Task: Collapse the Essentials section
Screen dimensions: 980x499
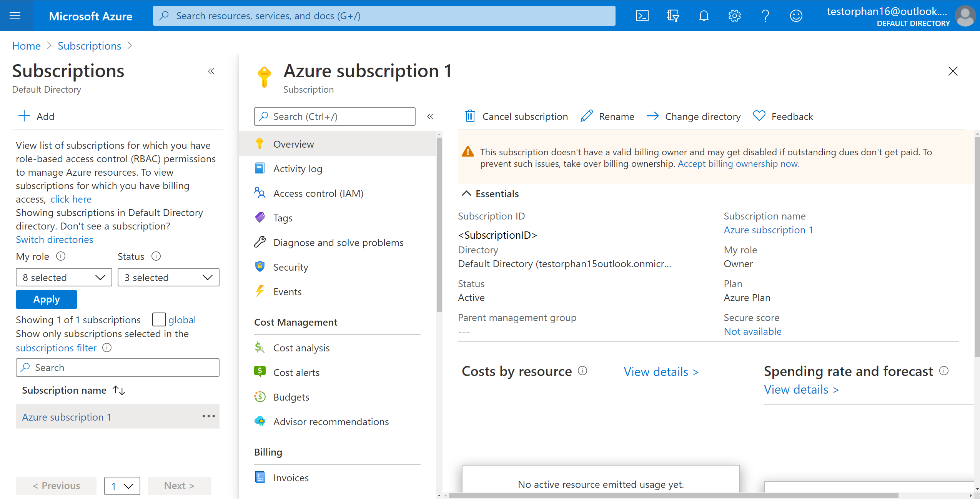Action: point(466,194)
